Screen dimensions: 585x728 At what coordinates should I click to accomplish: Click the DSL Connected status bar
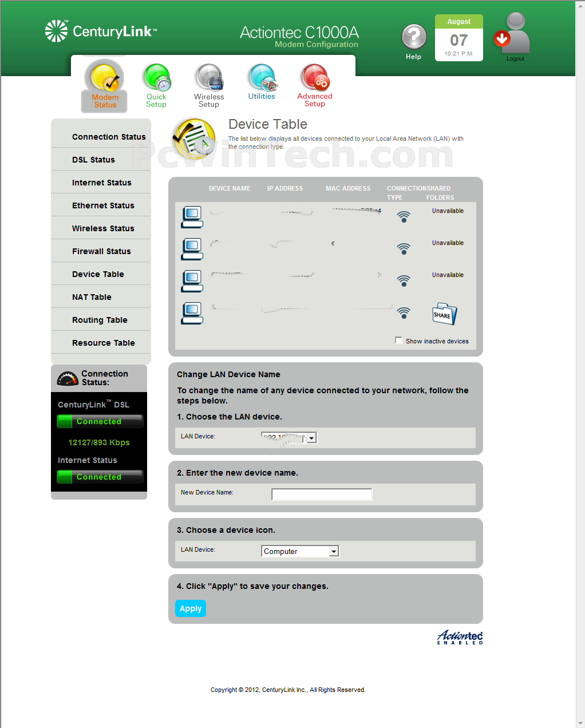(x=100, y=421)
